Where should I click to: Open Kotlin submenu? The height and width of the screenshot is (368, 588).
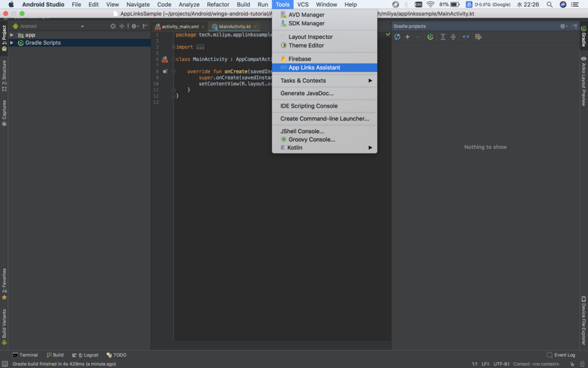(x=324, y=148)
